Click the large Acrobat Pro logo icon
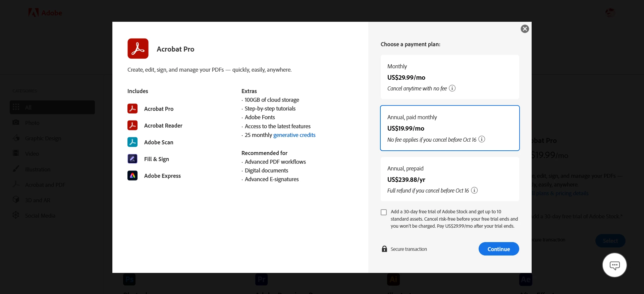 point(138,49)
